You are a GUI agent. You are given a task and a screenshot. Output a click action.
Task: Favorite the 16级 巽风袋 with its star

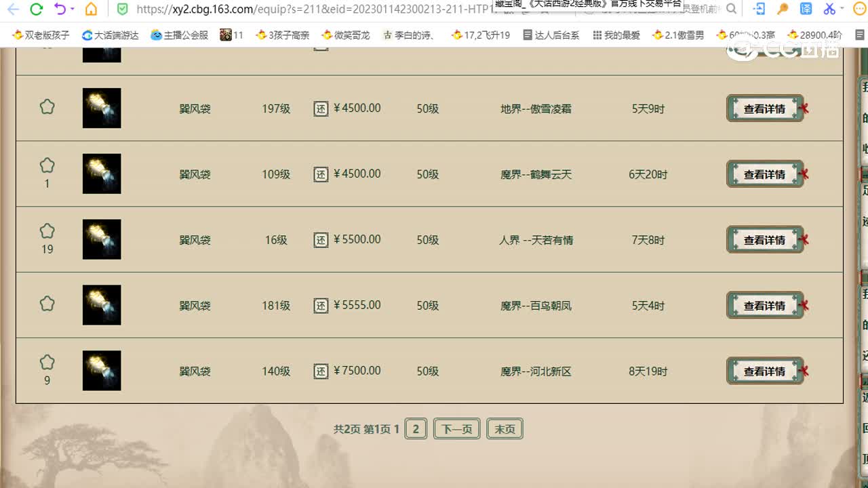(47, 231)
